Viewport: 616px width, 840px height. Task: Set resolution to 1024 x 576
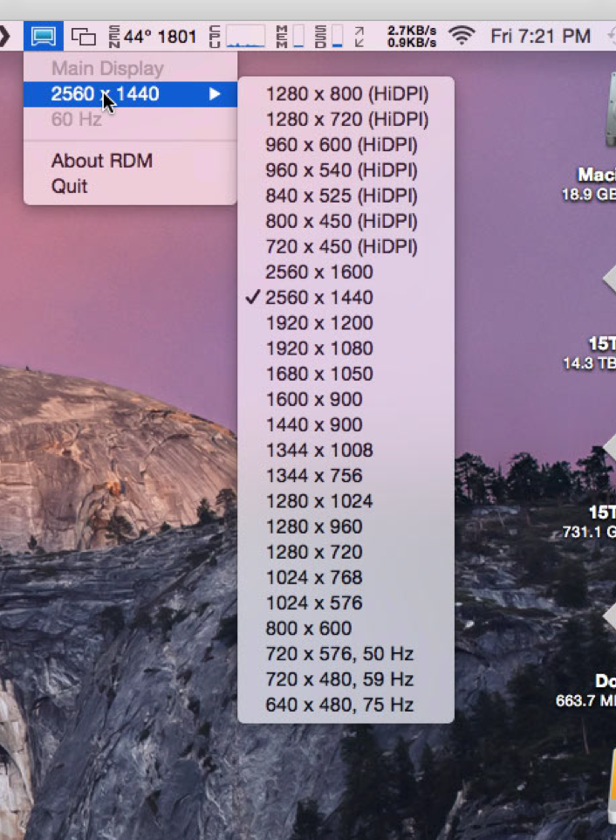click(x=346, y=603)
